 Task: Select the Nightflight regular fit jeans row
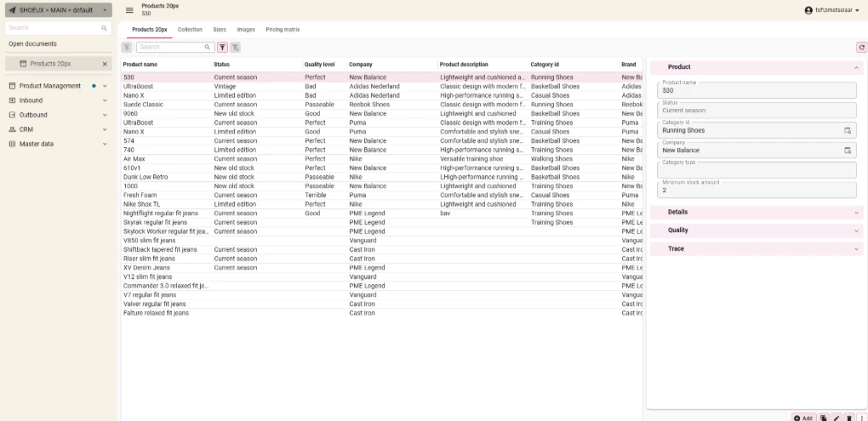[381, 213]
